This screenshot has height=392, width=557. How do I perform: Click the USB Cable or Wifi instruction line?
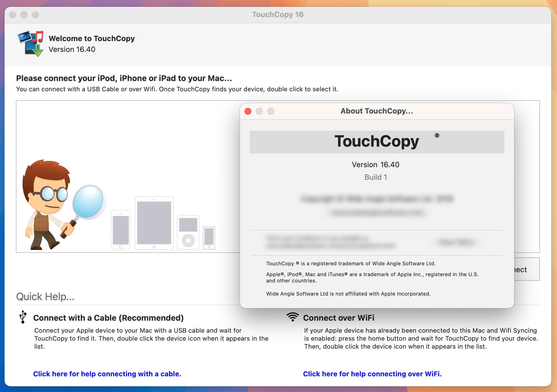[x=177, y=89]
